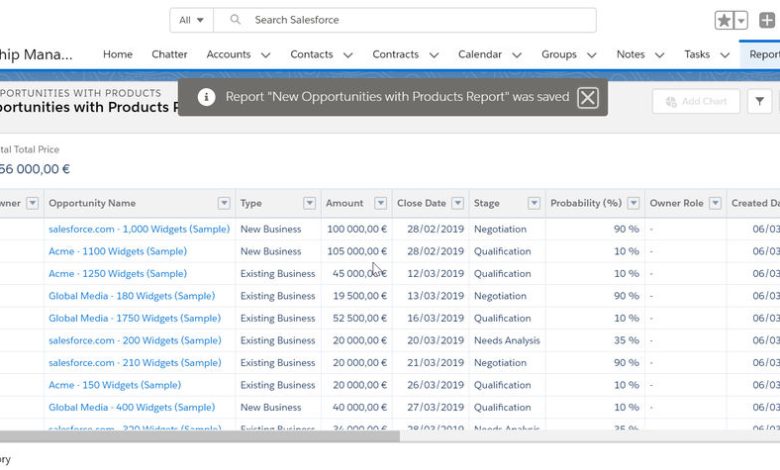This screenshot has height=470, width=780.
Task: Open the Chatter tab
Action: (x=169, y=54)
